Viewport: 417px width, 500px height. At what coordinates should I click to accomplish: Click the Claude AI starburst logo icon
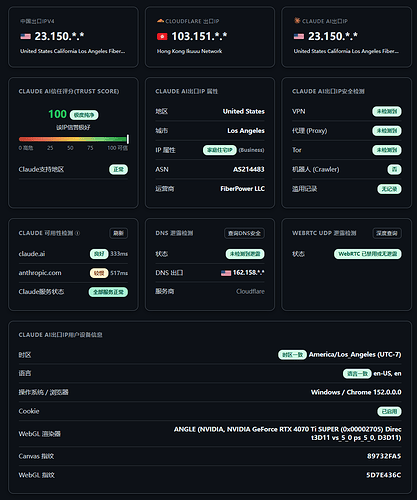(297, 21)
